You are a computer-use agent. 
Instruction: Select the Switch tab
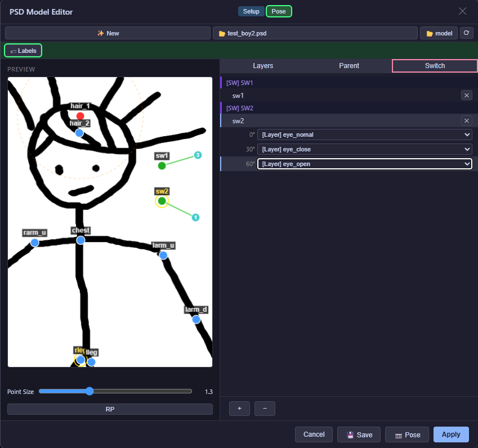(435, 66)
